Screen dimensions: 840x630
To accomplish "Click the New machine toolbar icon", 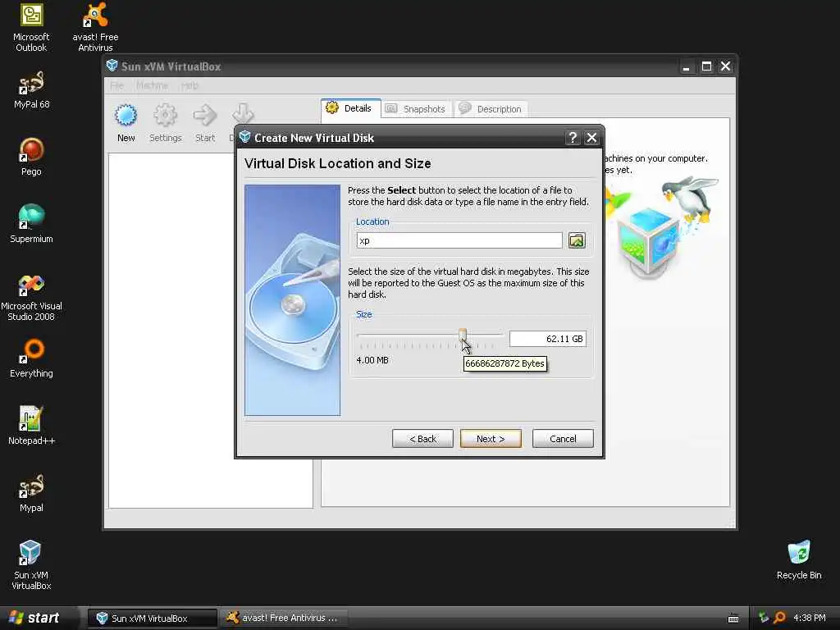I will [x=126, y=123].
